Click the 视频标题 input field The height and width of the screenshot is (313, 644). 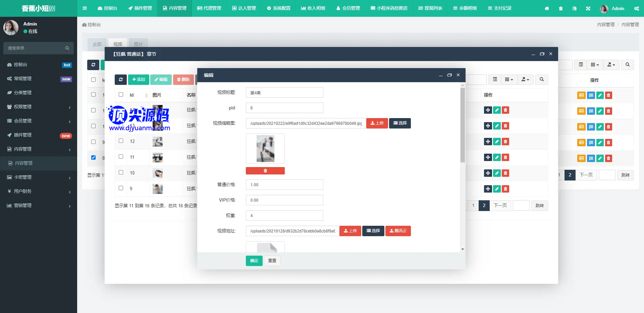(x=284, y=93)
